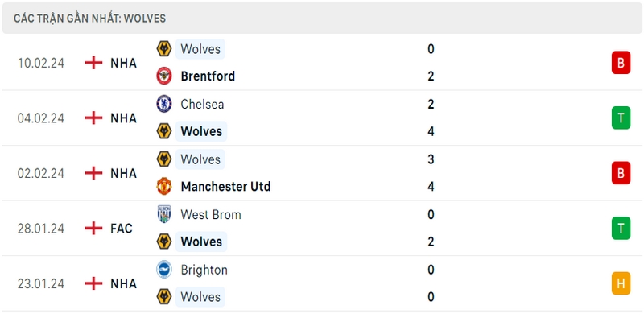The height and width of the screenshot is (322, 644).
Task: Open the Brentford team link
Action: point(208,76)
